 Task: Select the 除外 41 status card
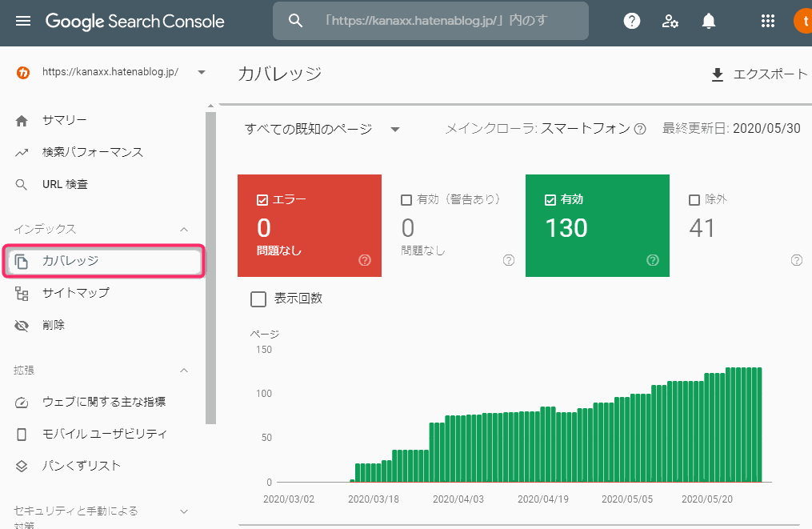(742, 226)
